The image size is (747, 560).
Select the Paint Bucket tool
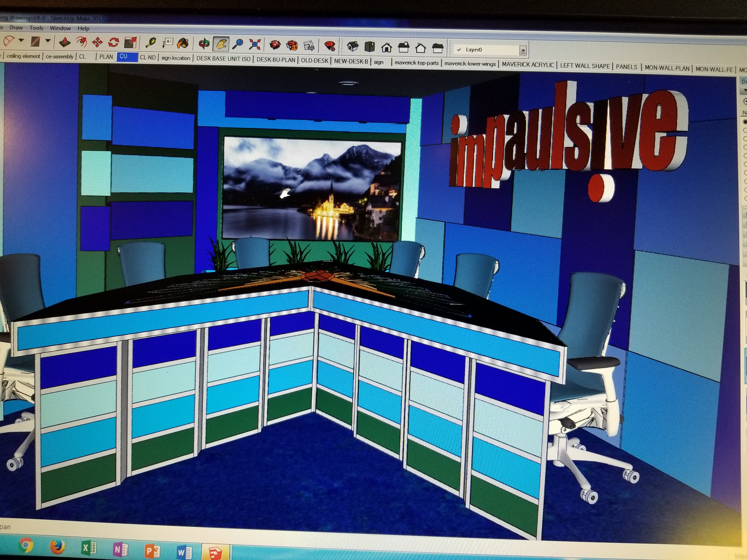point(183,43)
